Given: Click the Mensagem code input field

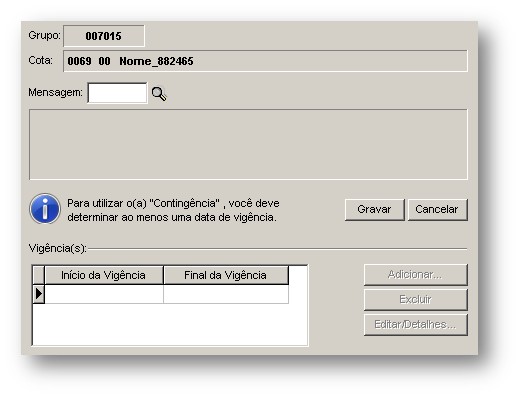Looking at the screenshot, I should coord(117,93).
